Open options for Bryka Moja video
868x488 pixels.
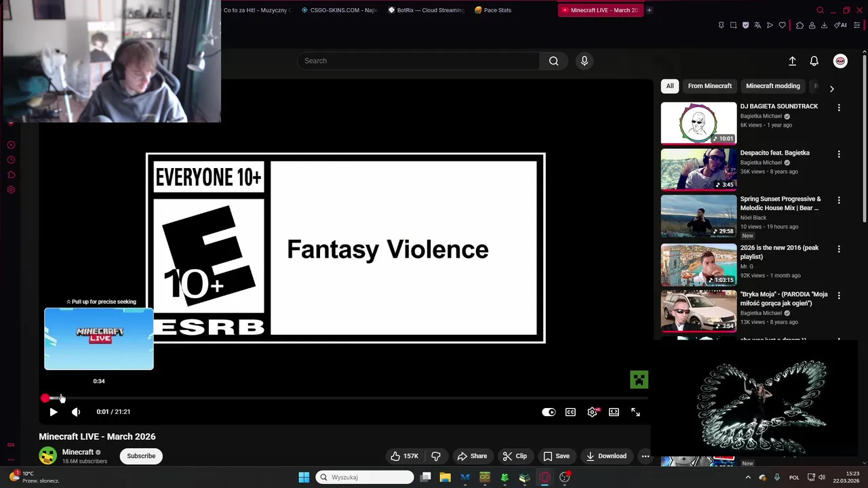click(839, 296)
